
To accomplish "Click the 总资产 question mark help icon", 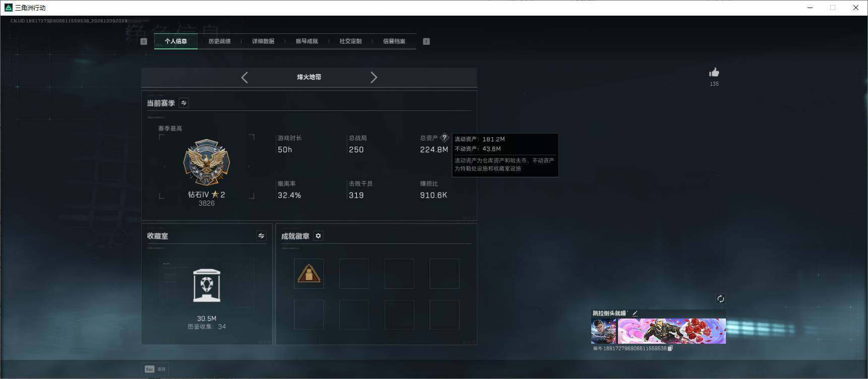I will 444,138.
